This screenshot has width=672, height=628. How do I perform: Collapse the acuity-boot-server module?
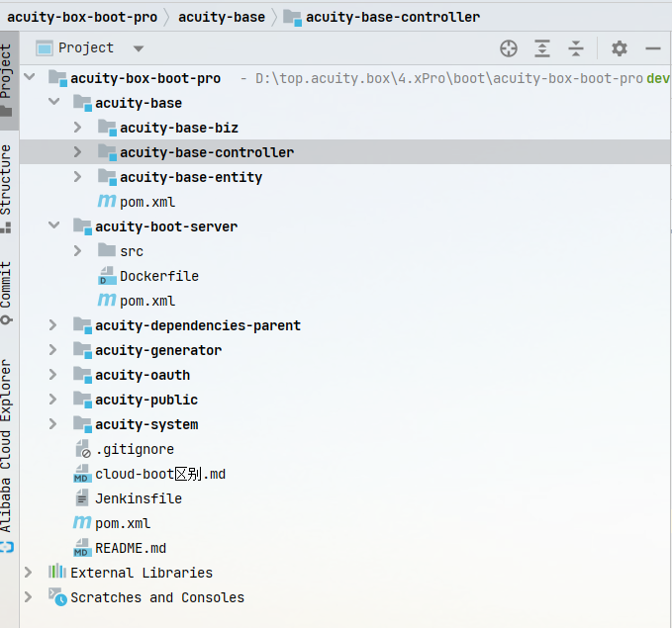pos(53,226)
